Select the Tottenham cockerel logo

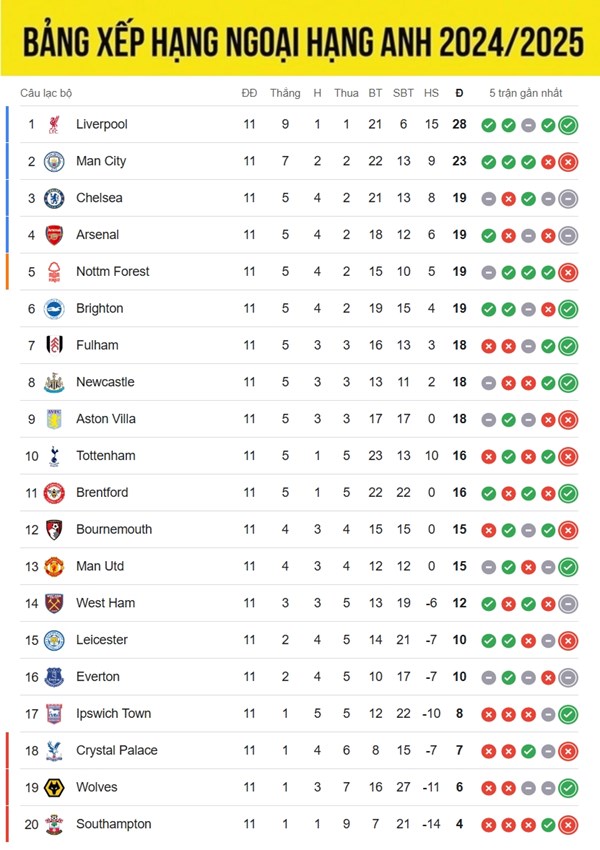pos(54,456)
